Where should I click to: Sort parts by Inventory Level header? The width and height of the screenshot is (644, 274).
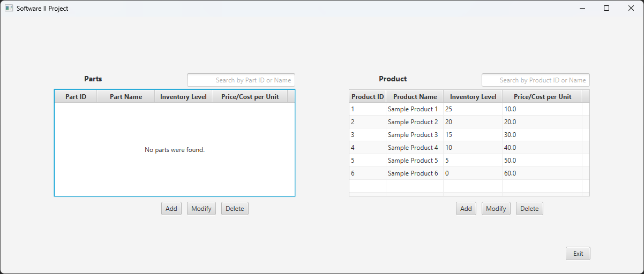pos(183,97)
